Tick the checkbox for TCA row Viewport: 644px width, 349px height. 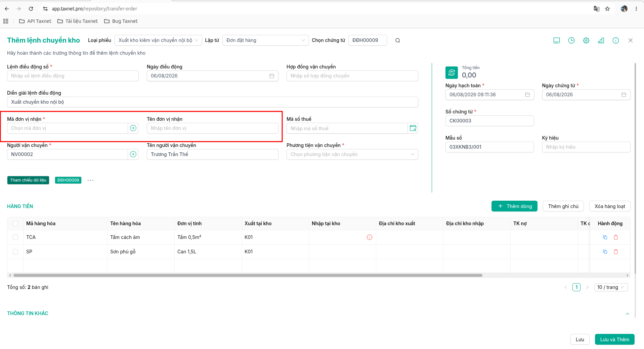pyautogui.click(x=15, y=237)
